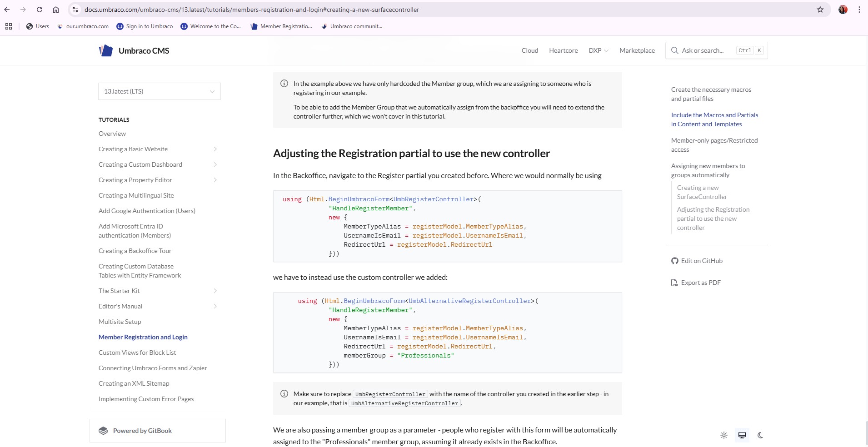Open Add Microsoft Entra ID authentication (Members)
868x447 pixels.
tap(135, 231)
